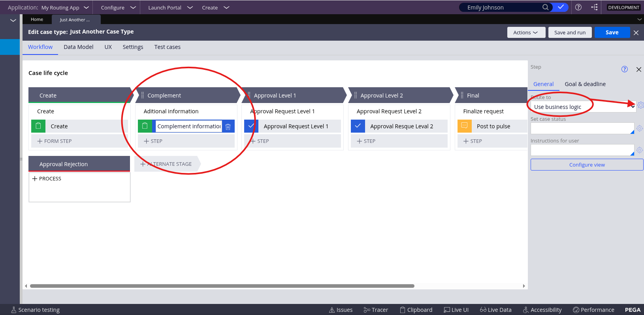Click the search magnifier icon
Viewport: 644px width, 315px height.
545,7
